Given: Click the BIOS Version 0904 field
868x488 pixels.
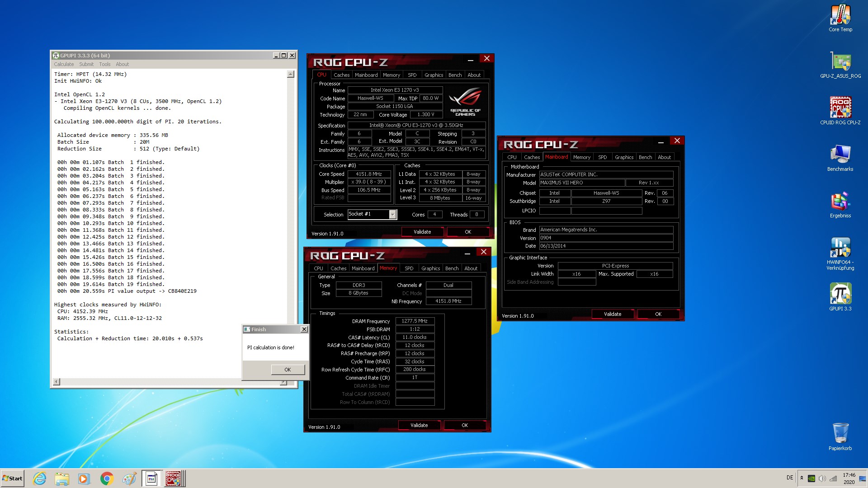Looking at the screenshot, I should [606, 238].
